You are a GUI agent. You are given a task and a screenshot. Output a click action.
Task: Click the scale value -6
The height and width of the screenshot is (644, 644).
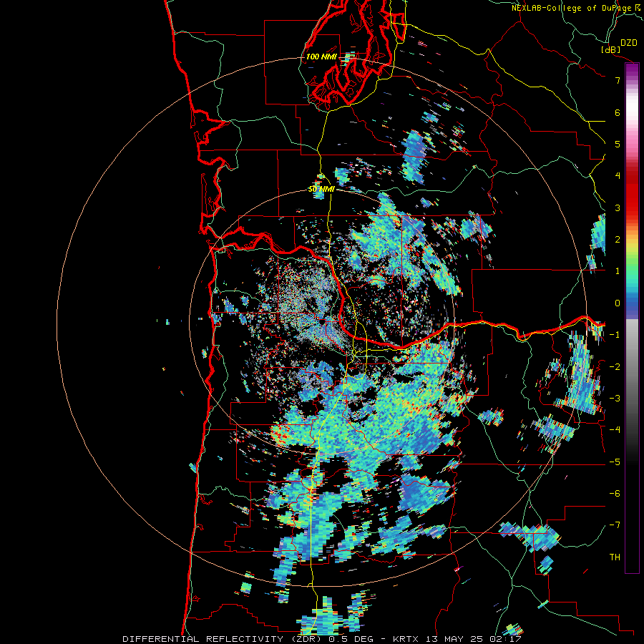[615, 494]
